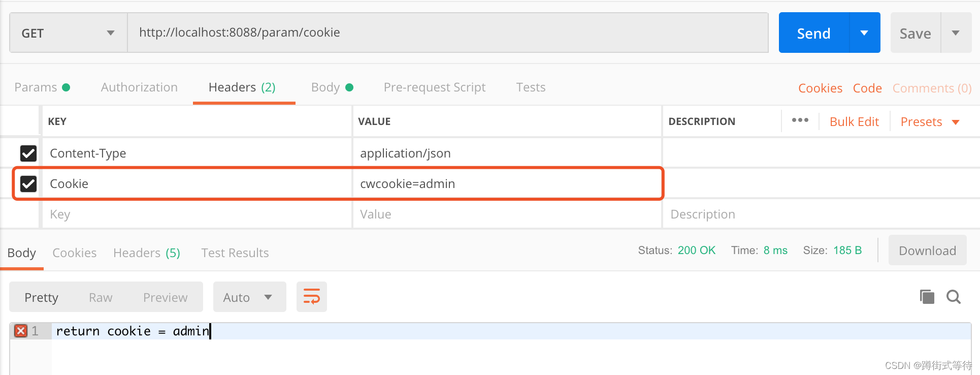Expand the Send button dropdown arrow

click(864, 33)
